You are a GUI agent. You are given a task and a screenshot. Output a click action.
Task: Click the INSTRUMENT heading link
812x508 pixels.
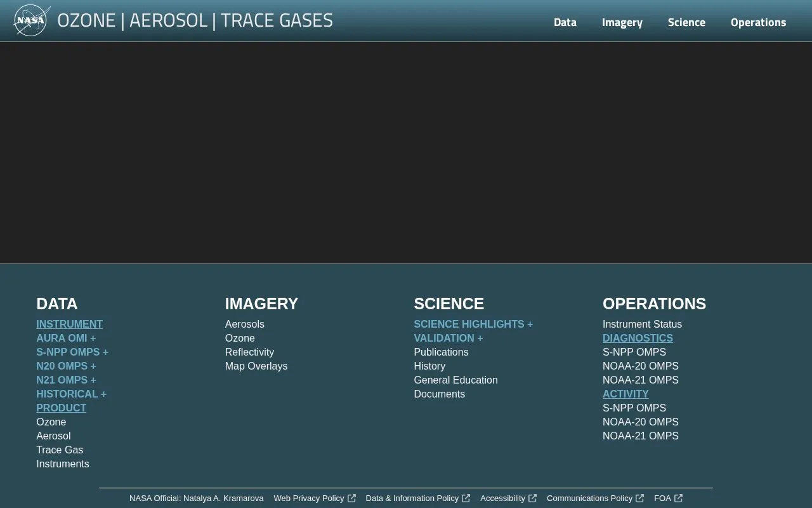tap(69, 324)
